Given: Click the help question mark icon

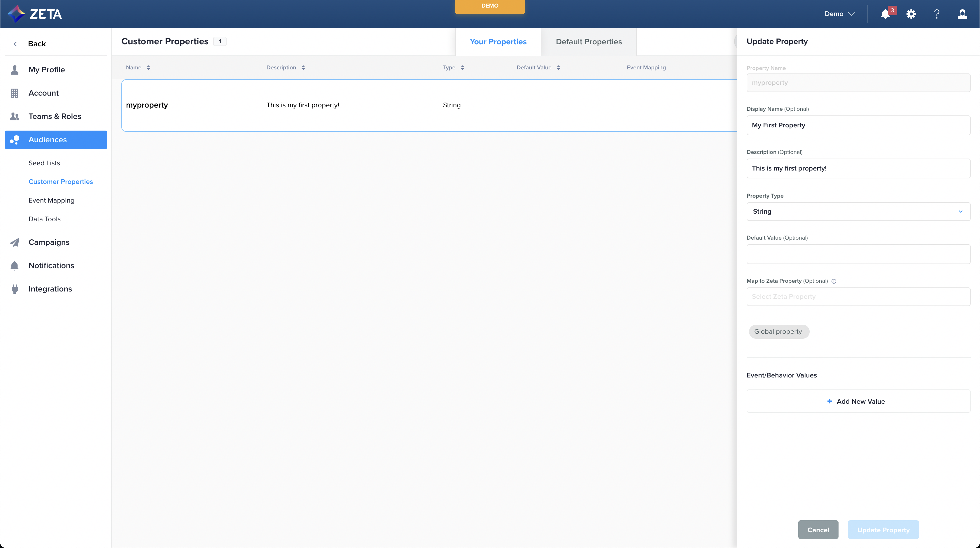Looking at the screenshot, I should (937, 14).
